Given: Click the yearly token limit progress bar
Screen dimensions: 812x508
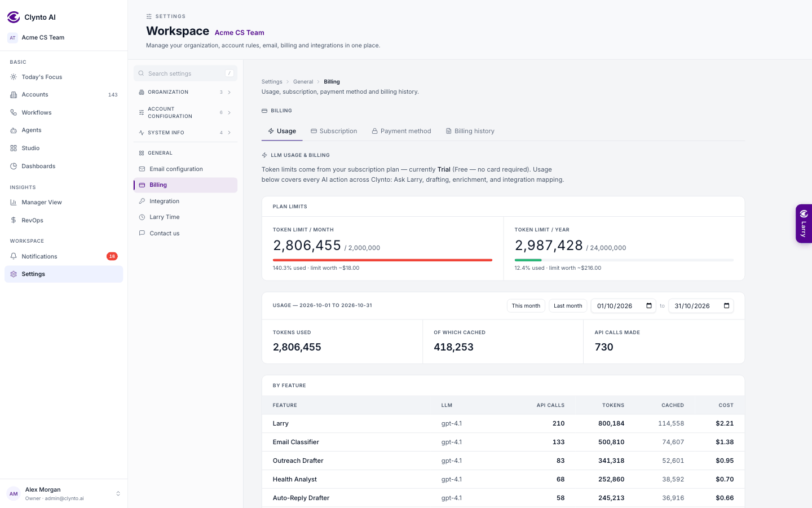Looking at the screenshot, I should pos(624,260).
